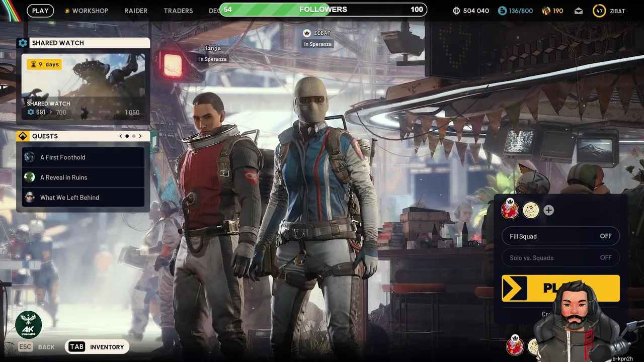Click the ZIBAT In Speranza nameplate

pos(318,39)
